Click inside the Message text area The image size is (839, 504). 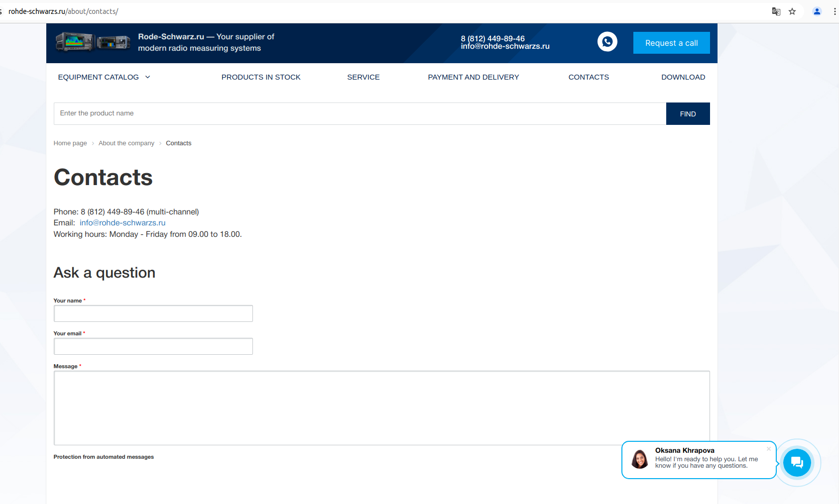[x=382, y=408]
